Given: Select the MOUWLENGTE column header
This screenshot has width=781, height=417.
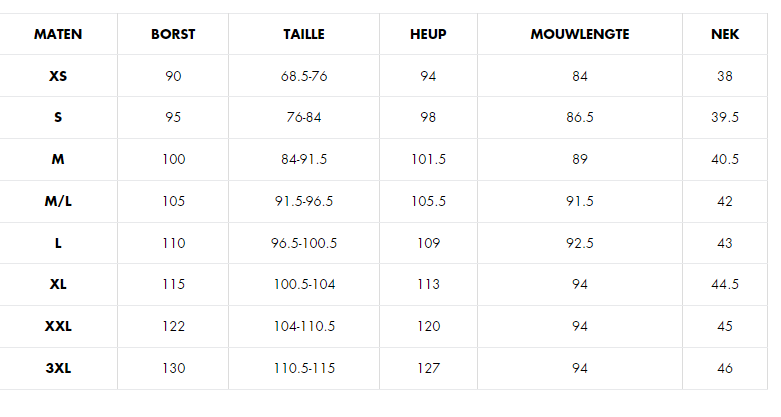Looking at the screenshot, I should click(x=580, y=34).
